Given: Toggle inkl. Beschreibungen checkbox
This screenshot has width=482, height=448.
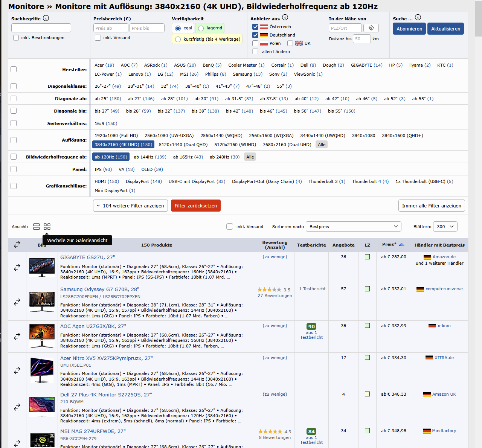Looking at the screenshot, I should click(16, 38).
